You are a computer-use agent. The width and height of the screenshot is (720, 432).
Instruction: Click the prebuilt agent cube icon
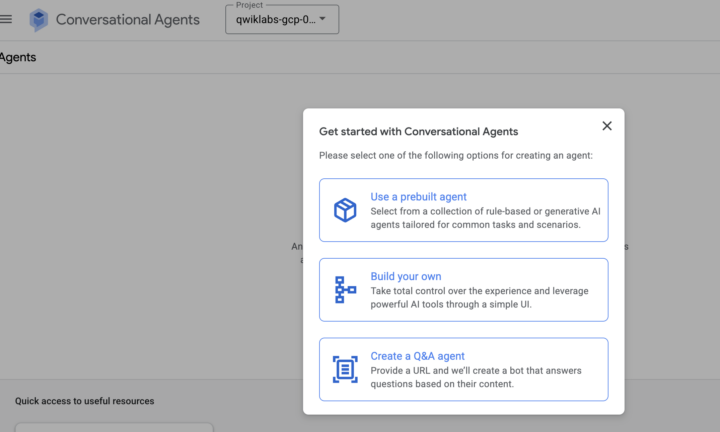[x=345, y=210]
